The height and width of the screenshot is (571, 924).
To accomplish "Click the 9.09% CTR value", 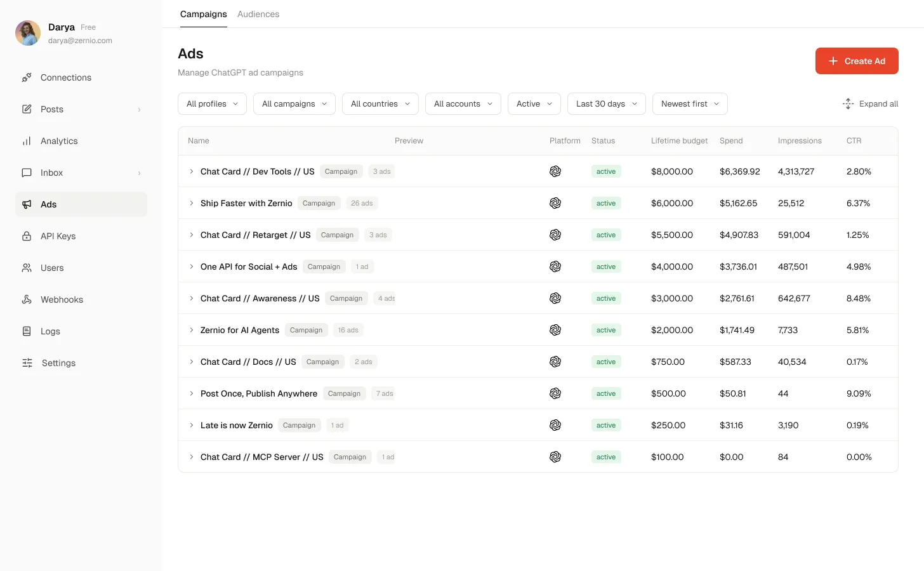I will pyautogui.click(x=859, y=393).
